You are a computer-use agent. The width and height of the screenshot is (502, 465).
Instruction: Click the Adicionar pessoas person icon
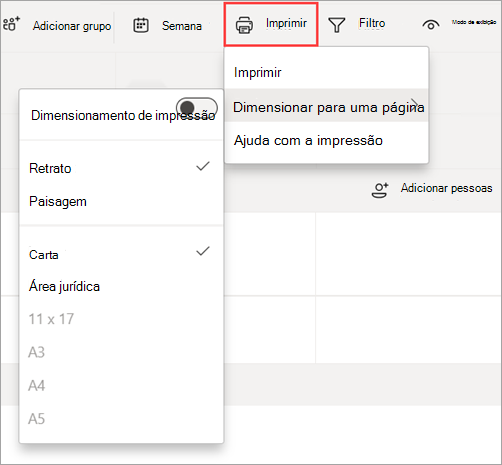380,190
